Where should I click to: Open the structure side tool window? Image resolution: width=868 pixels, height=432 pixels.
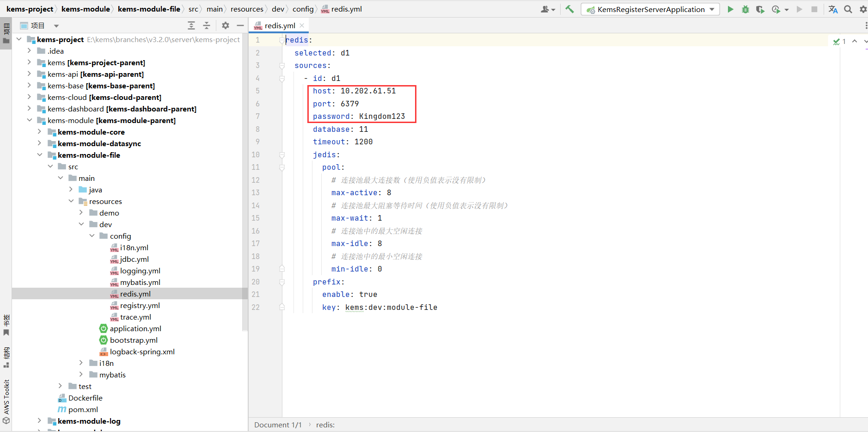coord(6,357)
